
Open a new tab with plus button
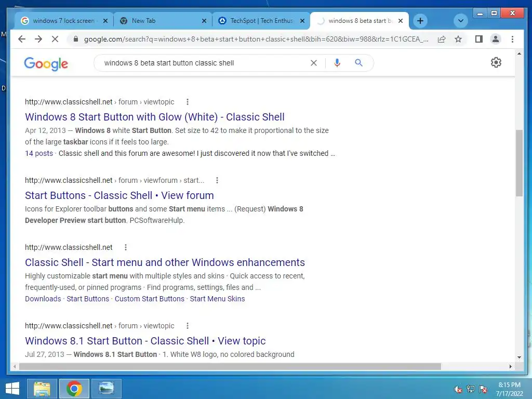pyautogui.click(x=420, y=21)
